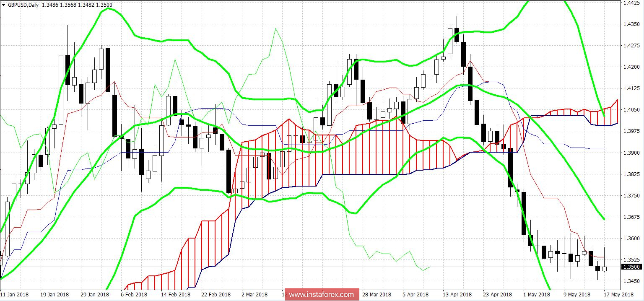The height and width of the screenshot is (301, 644).
Task: Click the 17 May 2018 date label
Action: [x=618, y=295]
